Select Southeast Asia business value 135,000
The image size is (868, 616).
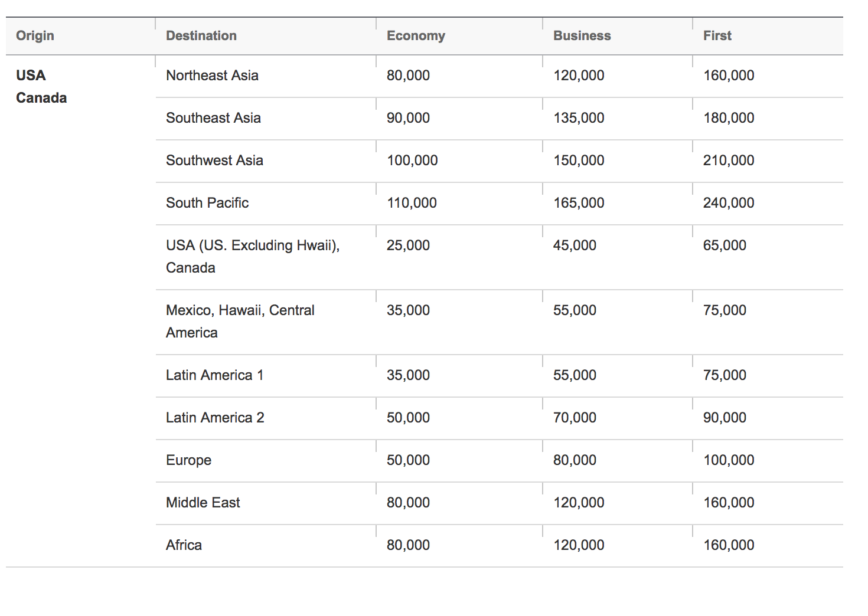(x=579, y=118)
